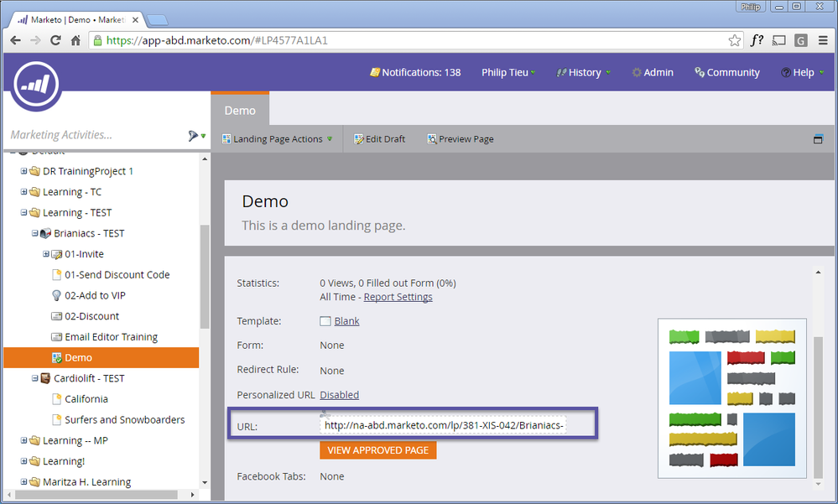Click the Edit Draft toolbar icon
Viewport: 838px width, 504px height.
click(x=359, y=139)
